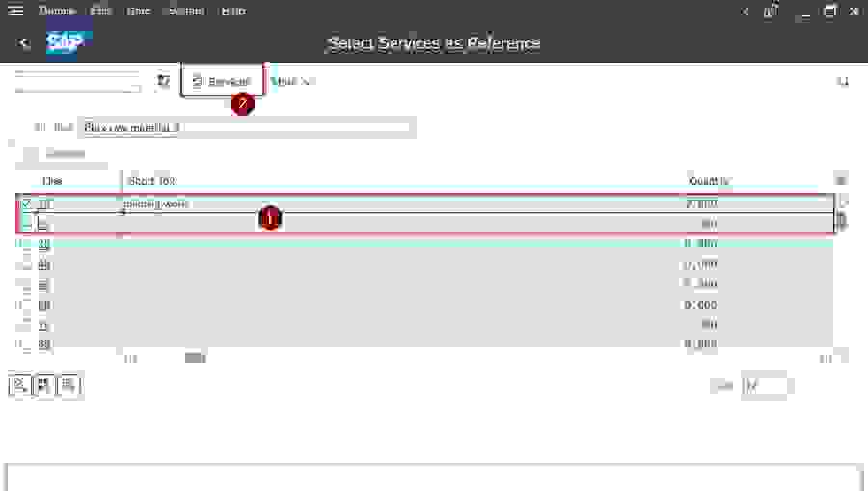Click the icon left of the Services button
868x491 pixels.
[x=163, y=82]
